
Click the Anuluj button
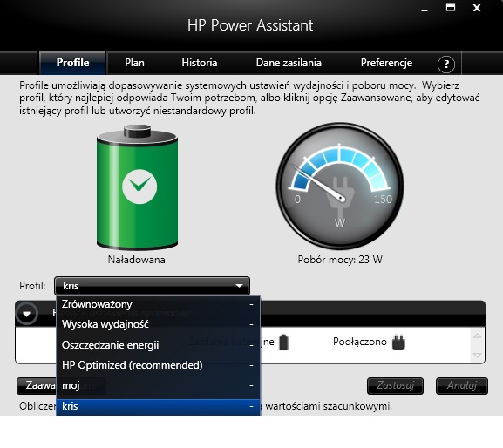(462, 386)
